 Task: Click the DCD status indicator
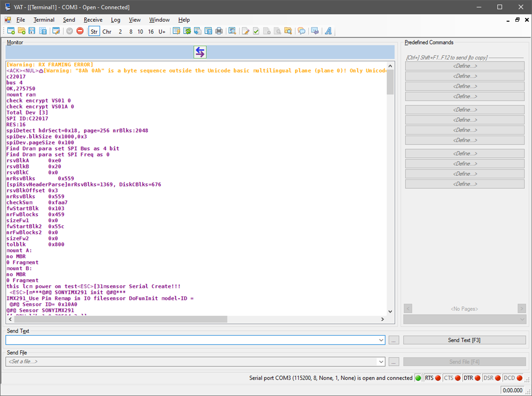[513, 378]
